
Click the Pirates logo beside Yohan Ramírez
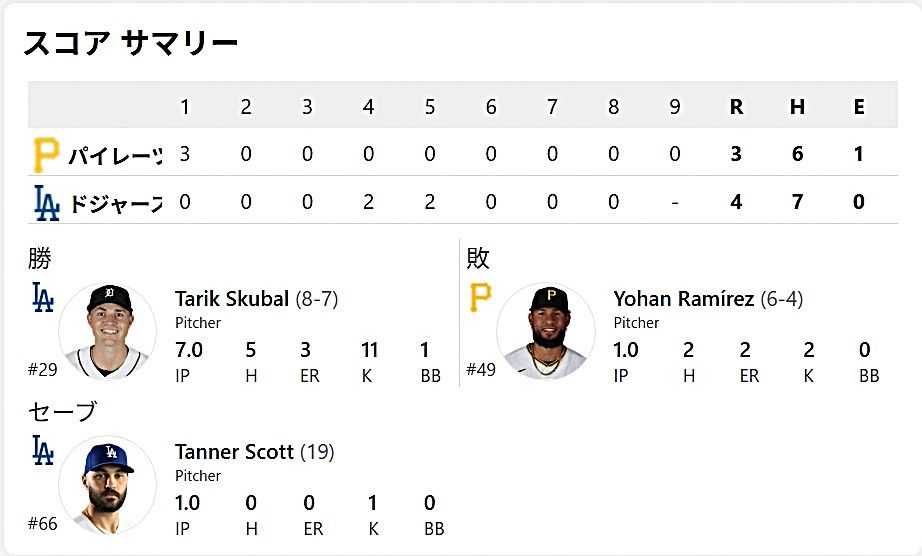[x=480, y=297]
